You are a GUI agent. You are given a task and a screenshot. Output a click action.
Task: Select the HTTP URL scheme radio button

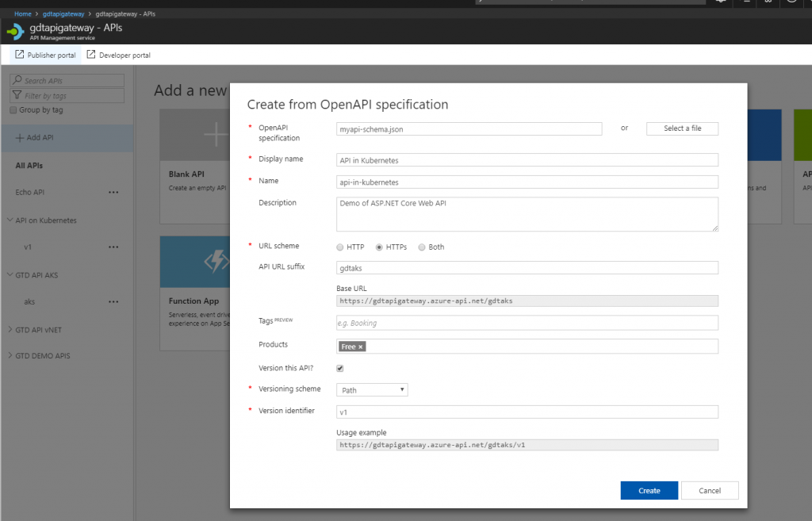(x=339, y=247)
